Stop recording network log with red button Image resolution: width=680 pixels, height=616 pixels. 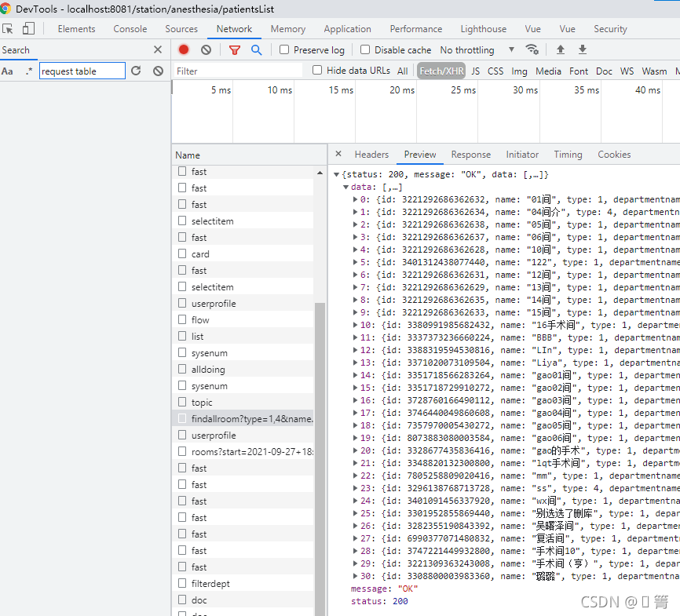click(184, 49)
